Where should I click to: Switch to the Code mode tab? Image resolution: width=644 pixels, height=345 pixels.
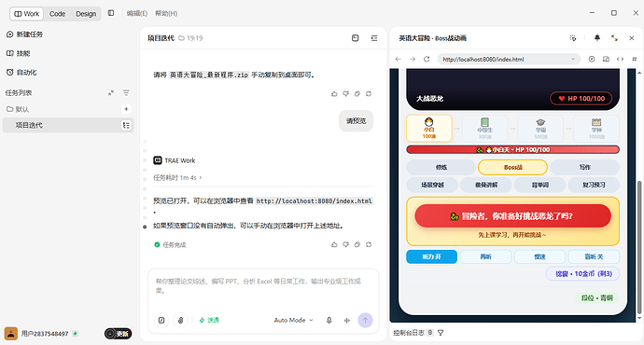point(58,14)
